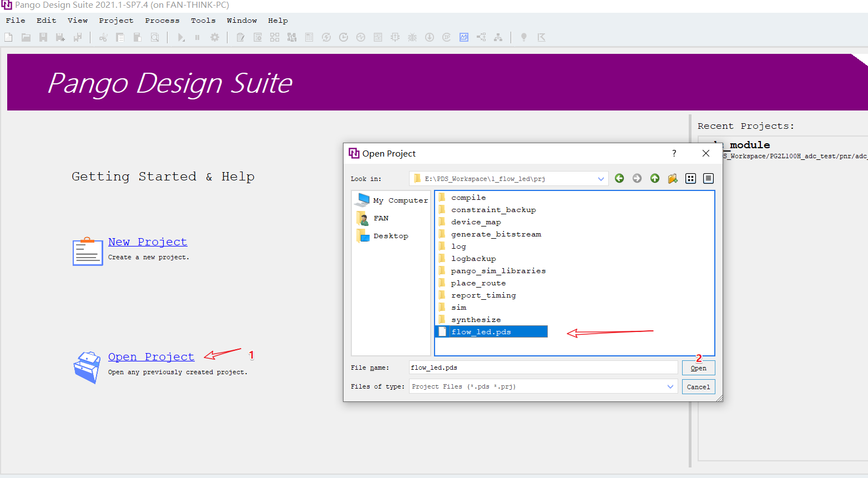The height and width of the screenshot is (478, 868).
Task: Select My Computer in the sidebar
Action: tap(391, 200)
